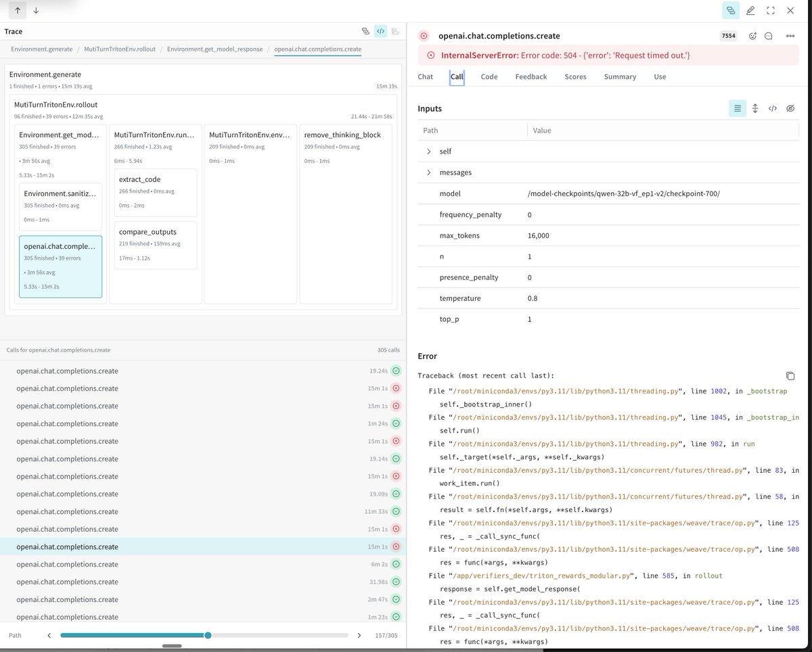
Task: Click red error icon beside call title
Action: tap(424, 36)
